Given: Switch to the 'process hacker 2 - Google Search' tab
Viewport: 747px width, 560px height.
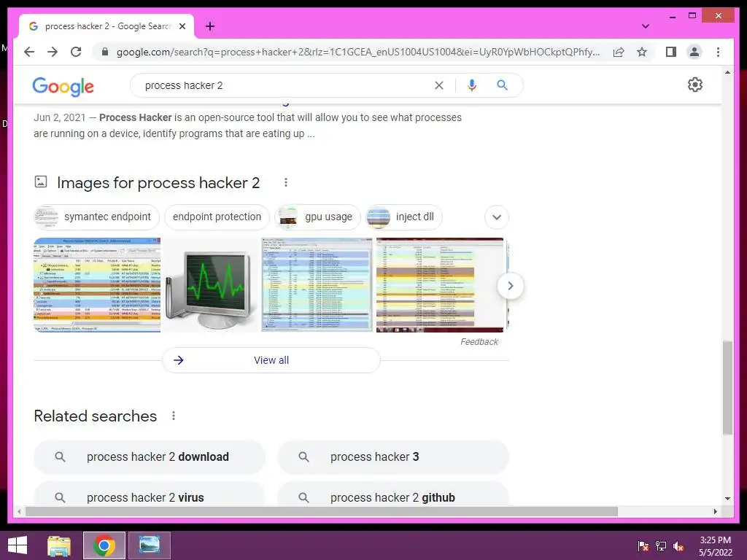Looking at the screenshot, I should tap(107, 26).
